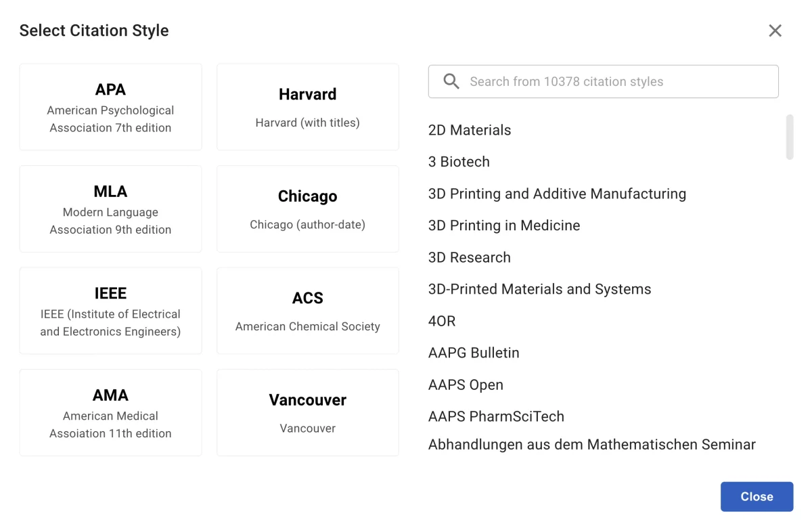
Task: Click the X to dismiss the dialog
Action: tap(775, 30)
